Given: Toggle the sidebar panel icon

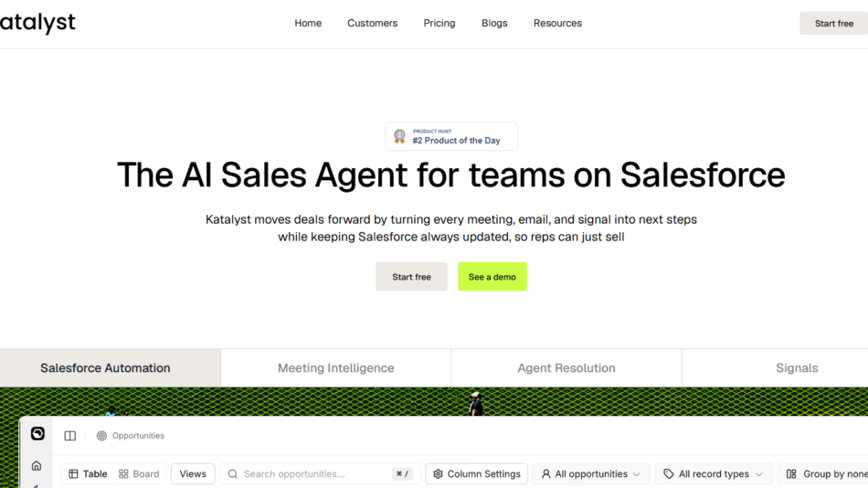Looking at the screenshot, I should (x=69, y=436).
